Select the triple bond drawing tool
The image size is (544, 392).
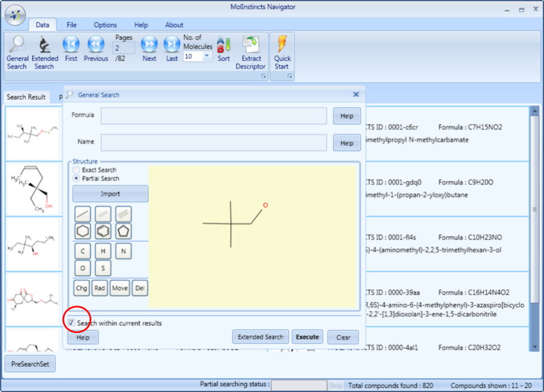tap(123, 214)
